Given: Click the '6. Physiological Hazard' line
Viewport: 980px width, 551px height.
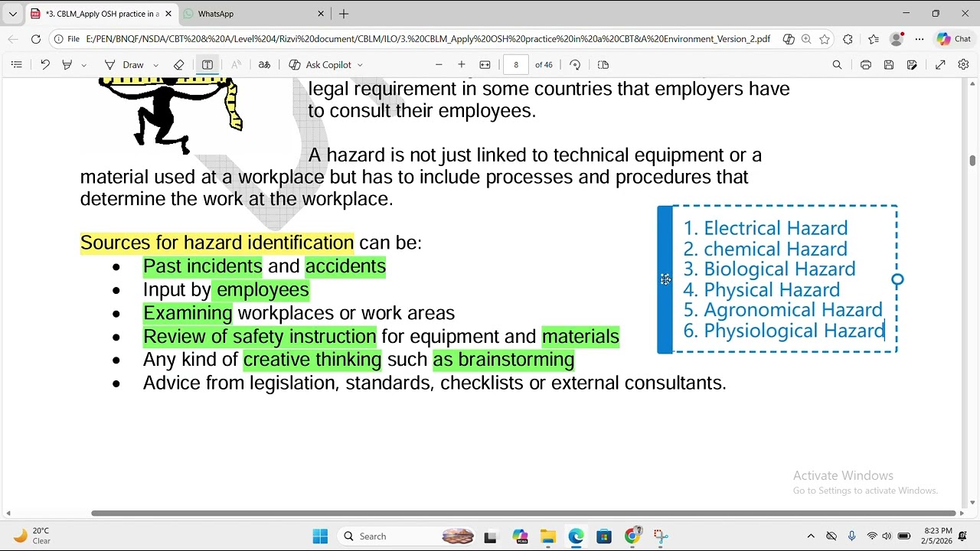Looking at the screenshot, I should click(784, 331).
